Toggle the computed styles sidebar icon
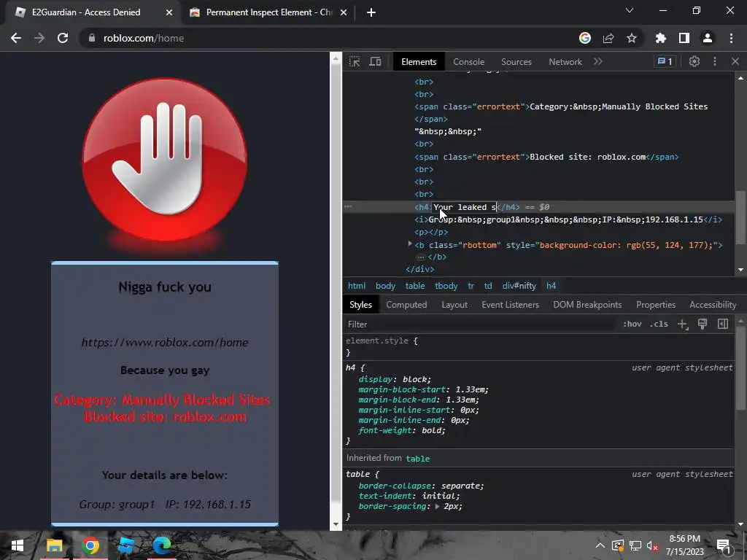 [x=723, y=324]
